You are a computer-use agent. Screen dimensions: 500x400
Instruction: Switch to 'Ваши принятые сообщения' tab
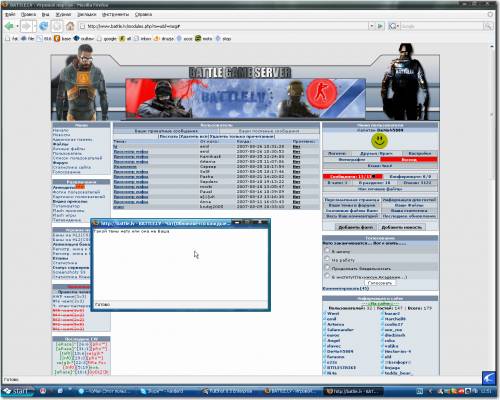(x=166, y=131)
